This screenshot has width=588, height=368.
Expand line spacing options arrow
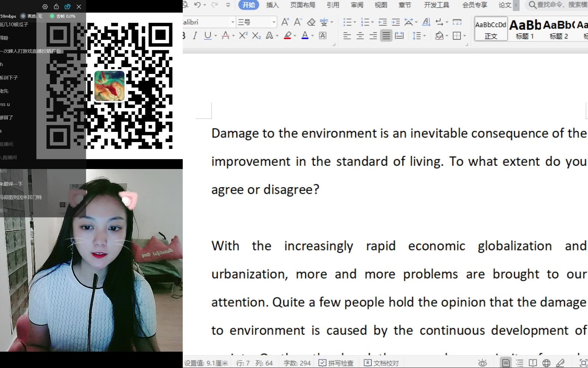coord(425,35)
